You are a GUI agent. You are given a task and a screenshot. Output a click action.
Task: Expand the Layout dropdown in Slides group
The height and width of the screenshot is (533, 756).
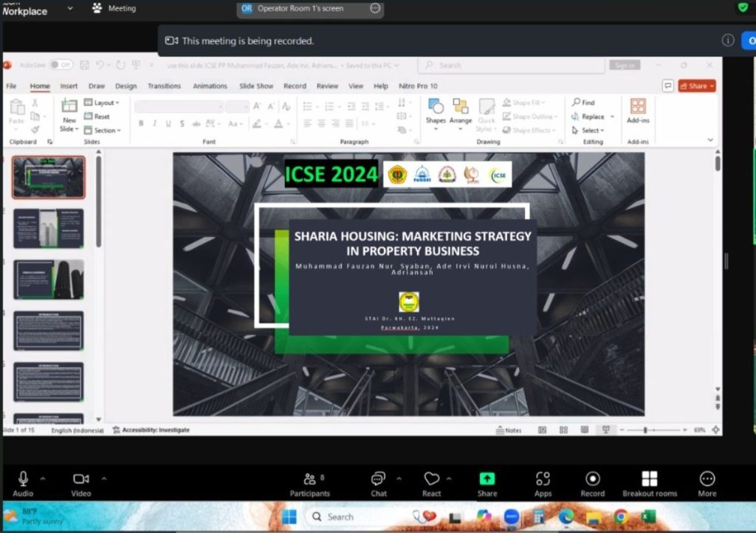[x=103, y=103]
